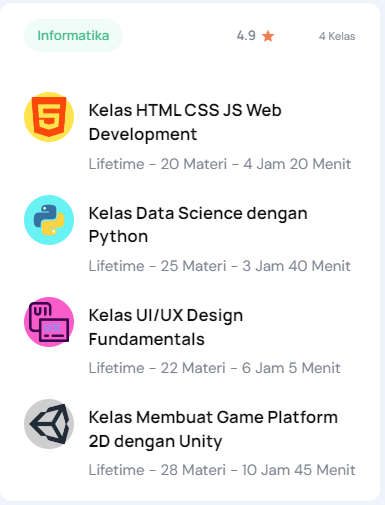Click the Python logo icon
Image resolution: width=385 pixels, height=505 pixels.
pyautogui.click(x=49, y=220)
